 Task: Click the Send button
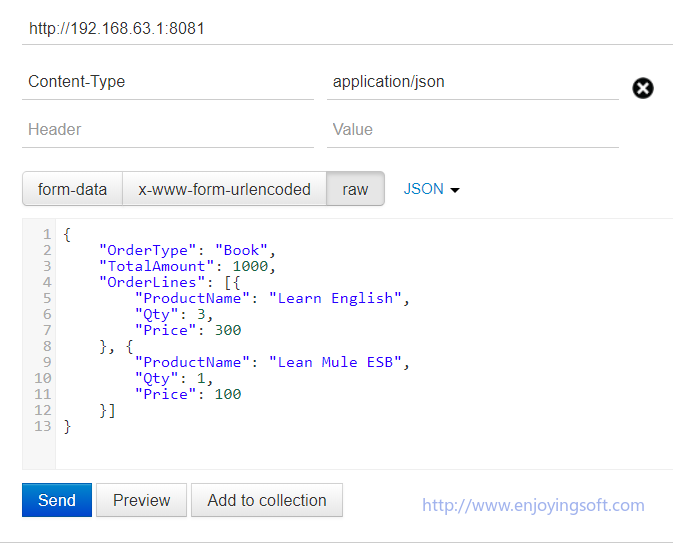point(57,500)
